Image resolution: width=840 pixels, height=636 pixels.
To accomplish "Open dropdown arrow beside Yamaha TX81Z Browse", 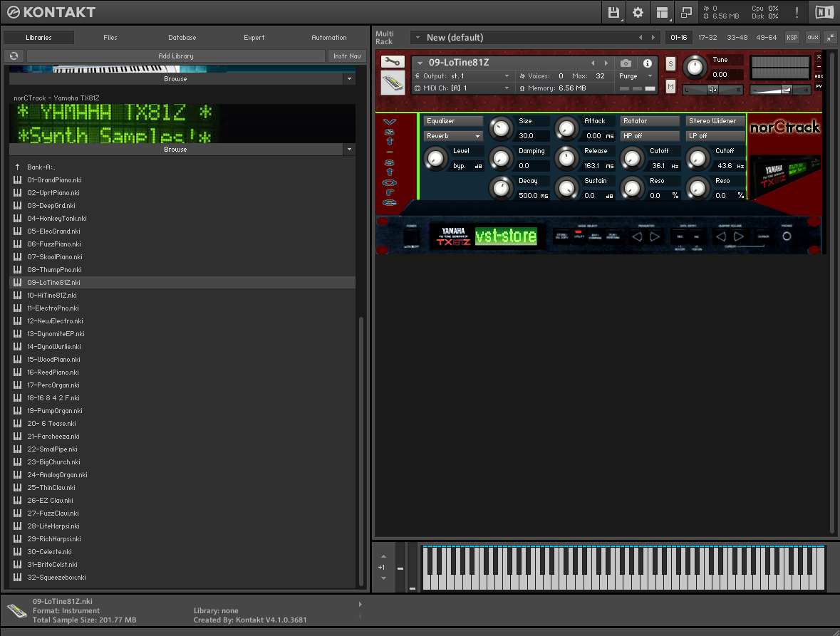I will [x=349, y=150].
